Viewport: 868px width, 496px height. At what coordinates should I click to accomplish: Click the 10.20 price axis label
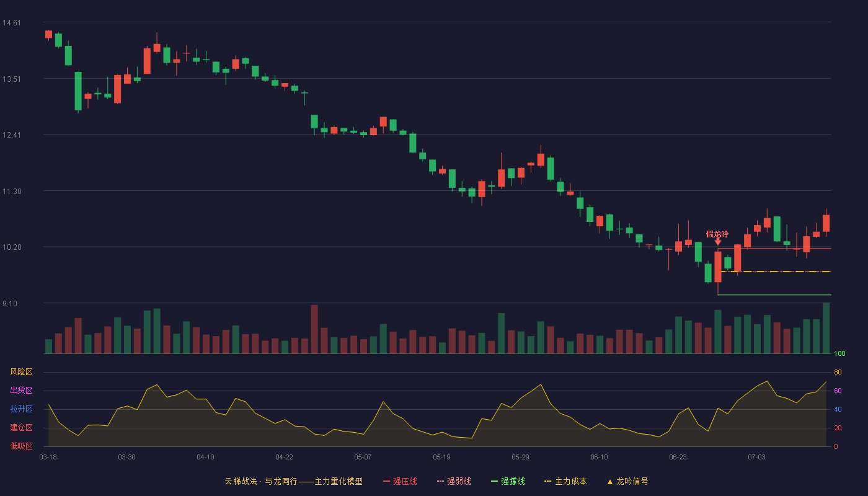12,247
